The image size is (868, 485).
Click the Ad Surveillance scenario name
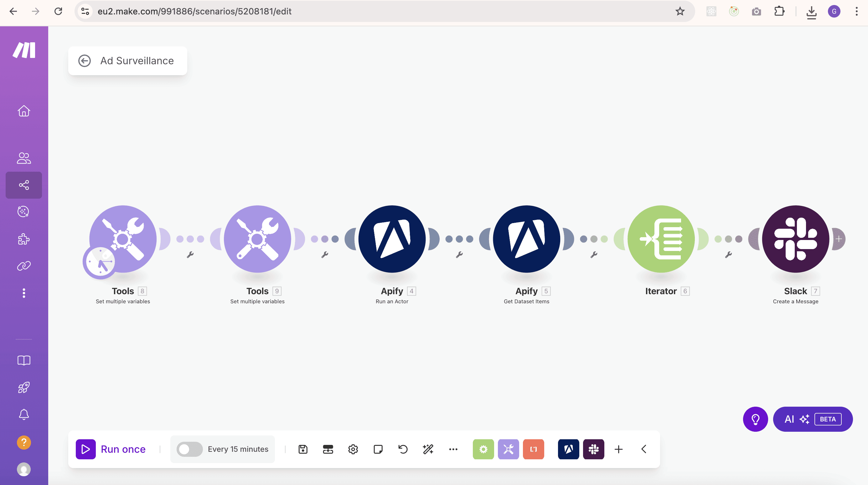[x=137, y=61]
